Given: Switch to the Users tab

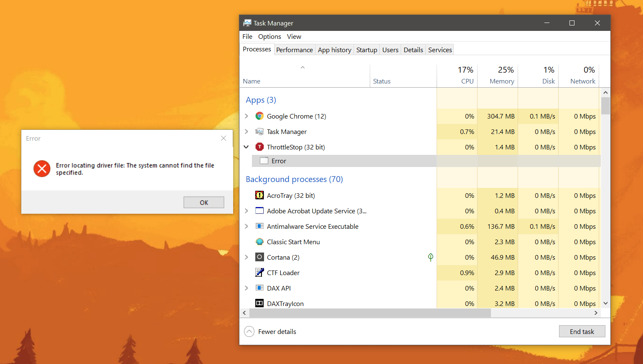Looking at the screenshot, I should click(390, 50).
